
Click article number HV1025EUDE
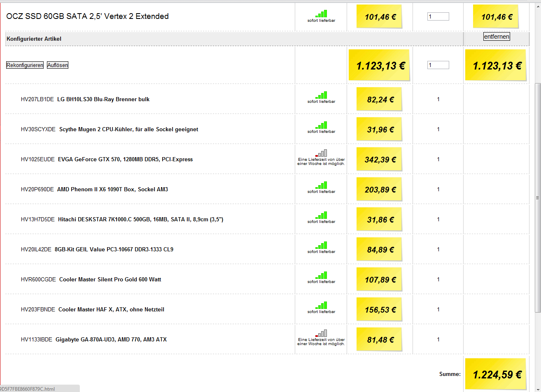coord(38,159)
